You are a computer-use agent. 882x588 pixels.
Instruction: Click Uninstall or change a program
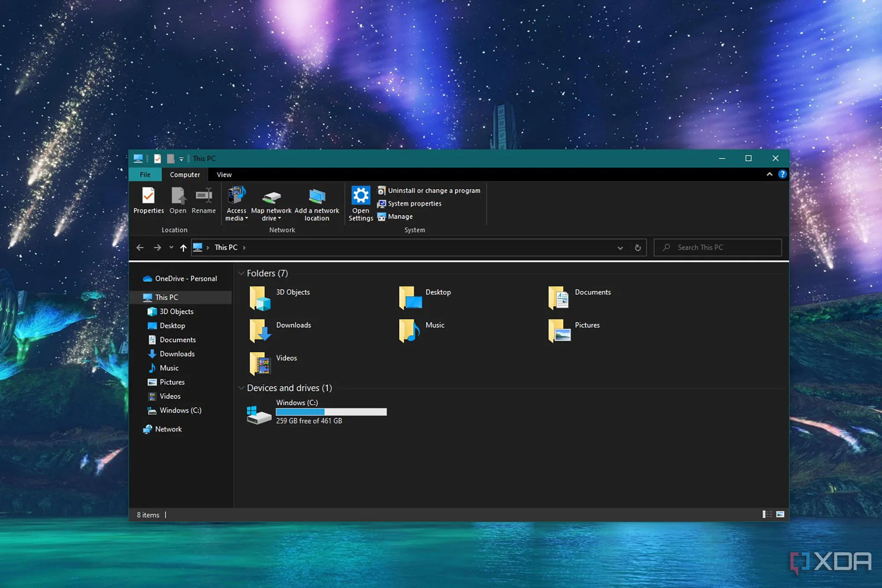tap(429, 191)
